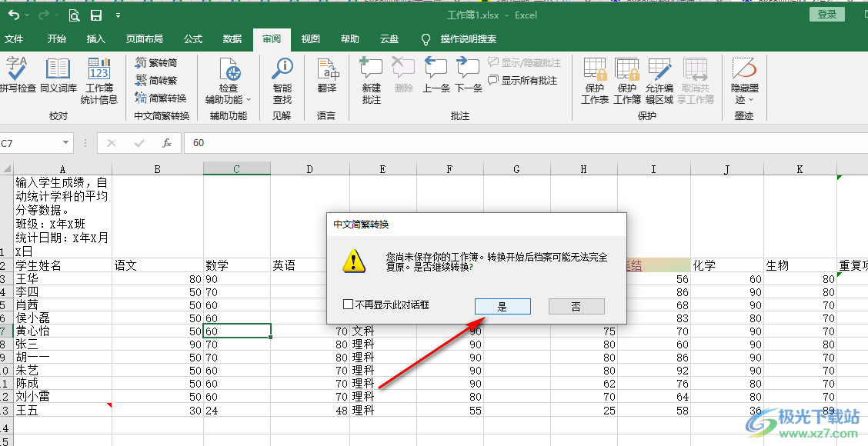Open the 文件 file menu
The image size is (868, 446).
pos(14,38)
